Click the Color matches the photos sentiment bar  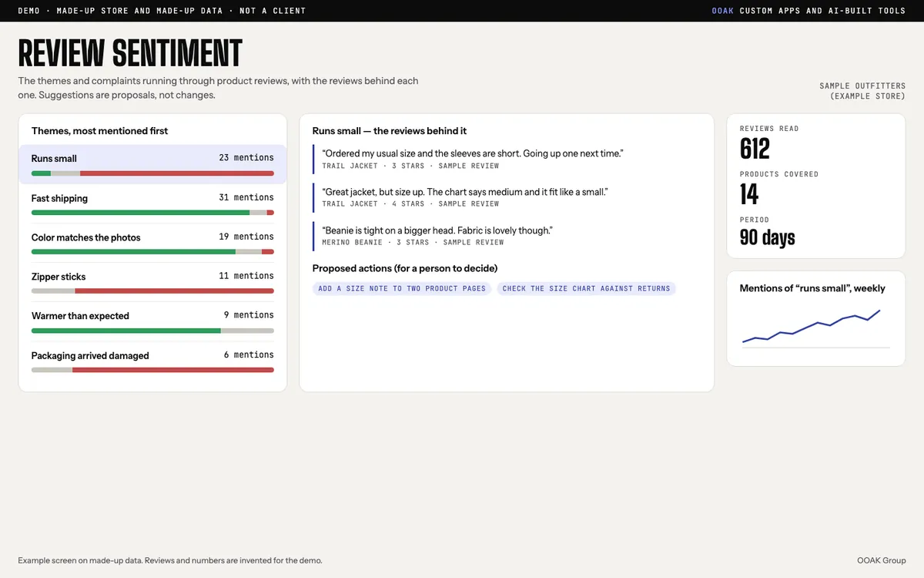coord(152,252)
